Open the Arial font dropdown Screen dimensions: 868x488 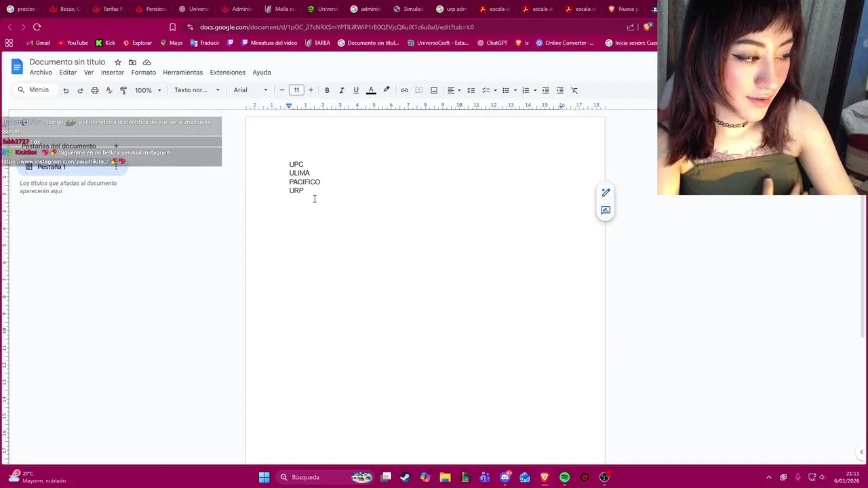[x=250, y=90]
